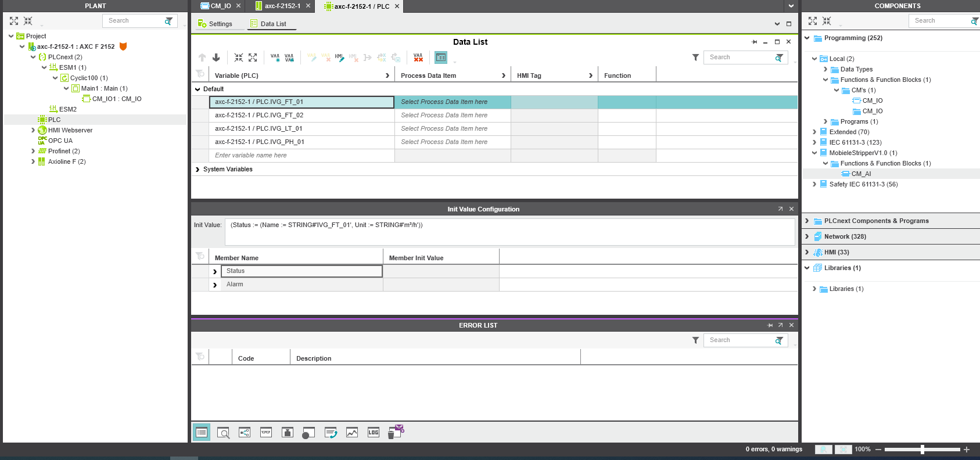Open the global find and replace icon
The height and width of the screenshot is (460, 980).
[x=223, y=432]
